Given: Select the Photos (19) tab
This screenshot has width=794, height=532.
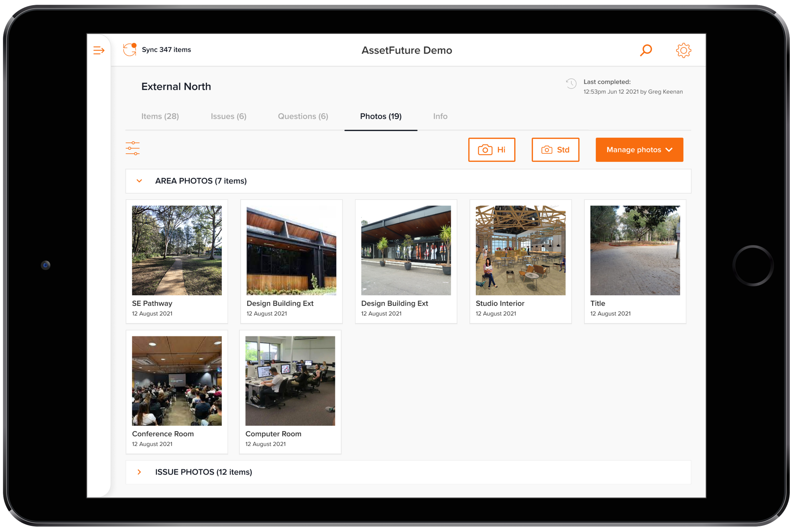Looking at the screenshot, I should [380, 116].
